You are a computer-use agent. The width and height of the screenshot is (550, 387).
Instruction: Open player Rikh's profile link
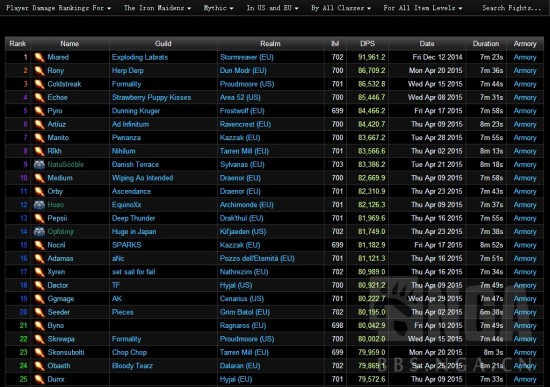pyautogui.click(x=54, y=151)
